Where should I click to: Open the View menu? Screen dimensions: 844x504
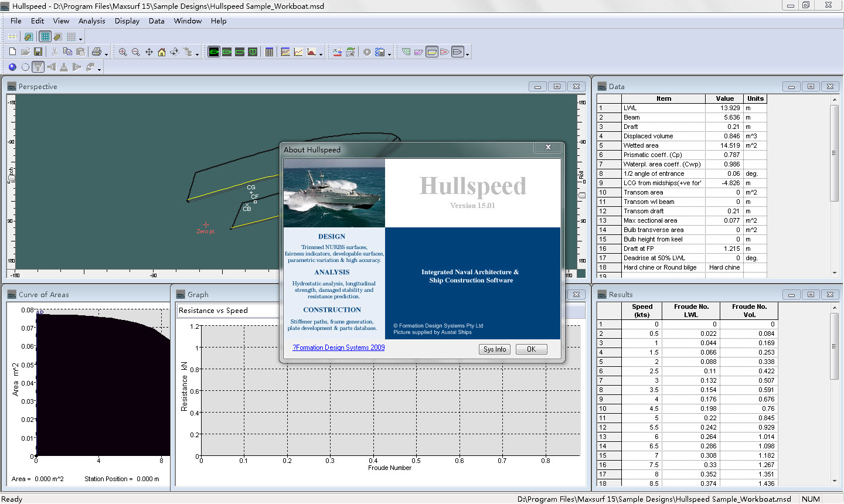click(x=61, y=21)
